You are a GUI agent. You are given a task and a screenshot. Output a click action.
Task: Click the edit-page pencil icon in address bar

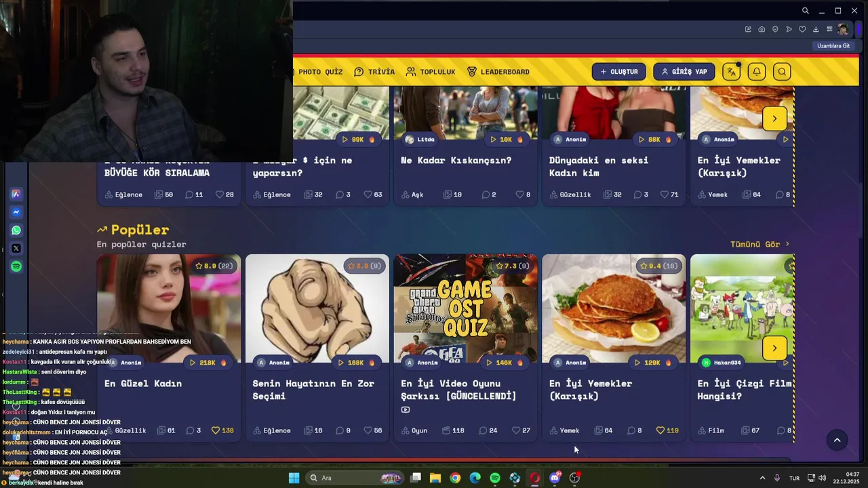pyautogui.click(x=748, y=29)
